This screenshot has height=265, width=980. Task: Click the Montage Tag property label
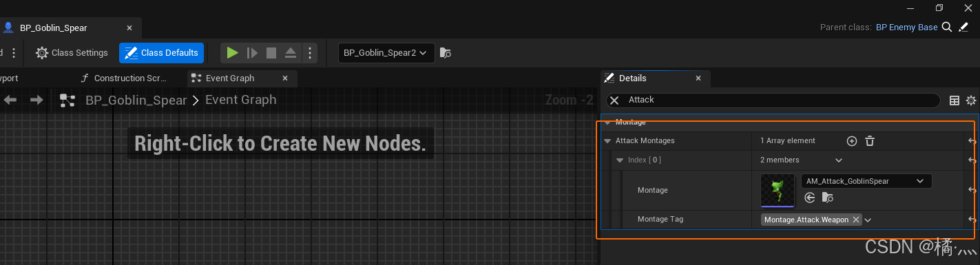(x=660, y=220)
